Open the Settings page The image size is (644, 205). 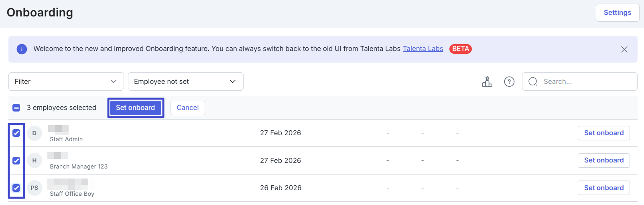(x=617, y=13)
